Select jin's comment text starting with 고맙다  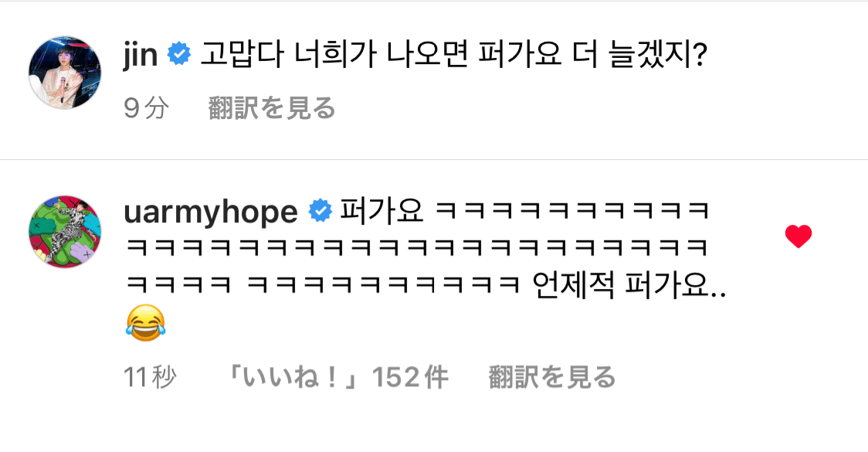(453, 54)
